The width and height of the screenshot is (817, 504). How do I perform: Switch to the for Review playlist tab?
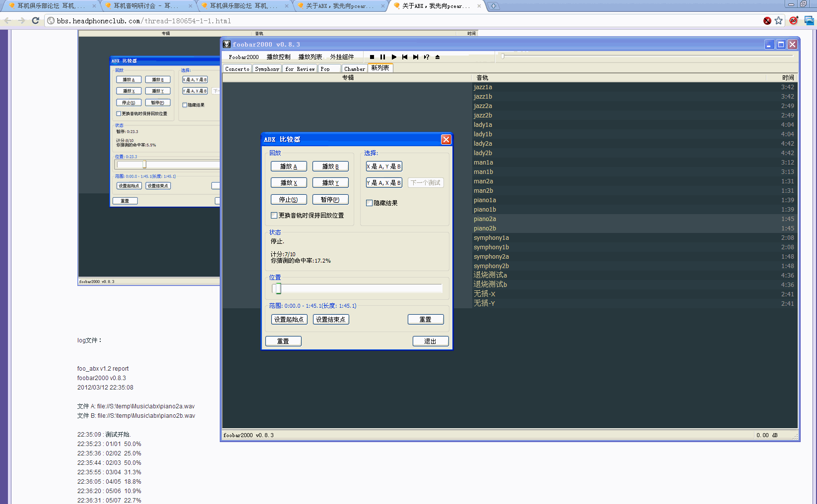pyautogui.click(x=300, y=69)
